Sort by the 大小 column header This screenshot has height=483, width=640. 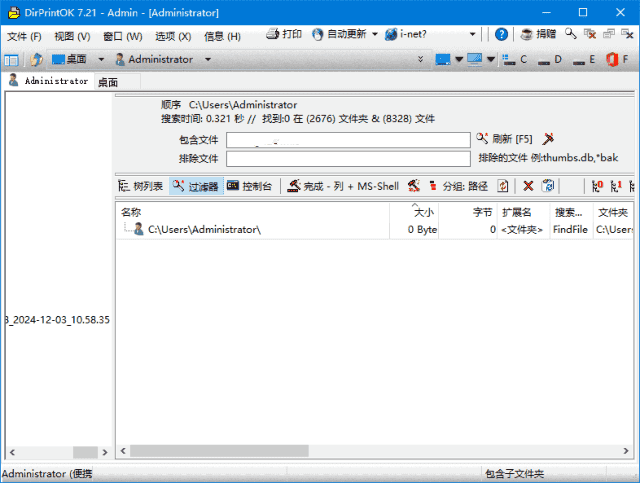coord(424,212)
